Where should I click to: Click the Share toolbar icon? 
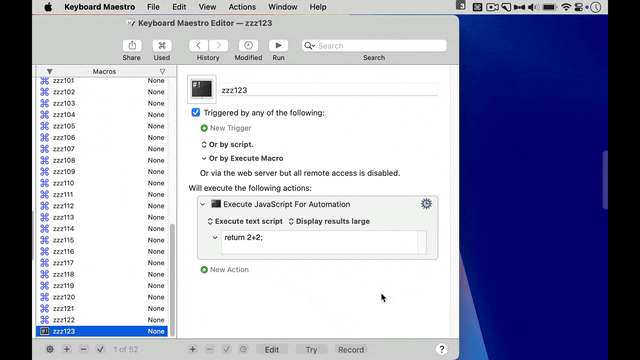(x=132, y=45)
